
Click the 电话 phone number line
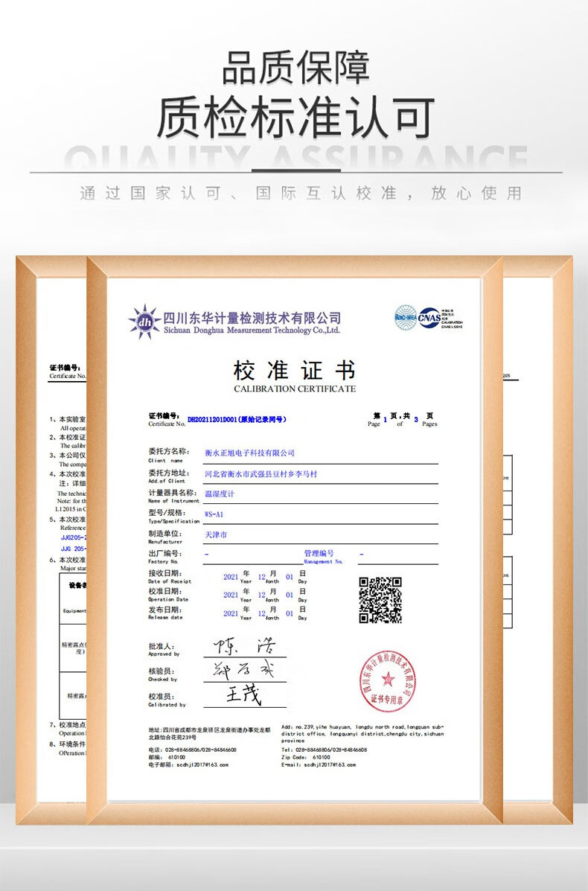click(192, 750)
